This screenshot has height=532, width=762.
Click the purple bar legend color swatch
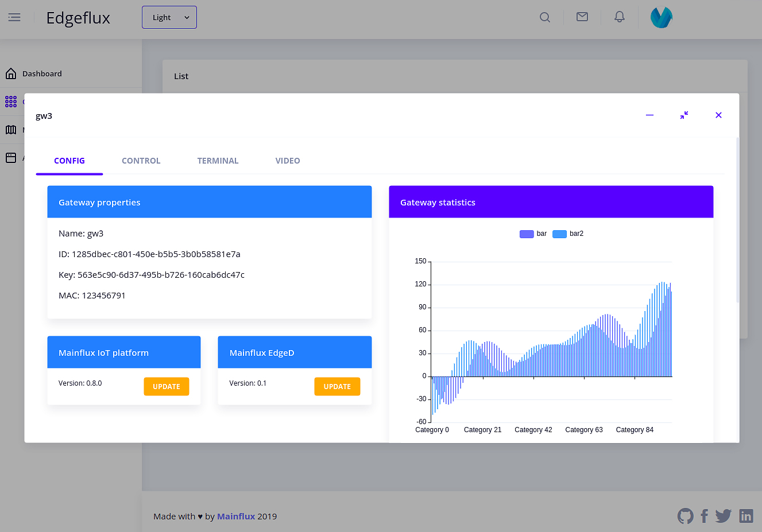coord(527,234)
